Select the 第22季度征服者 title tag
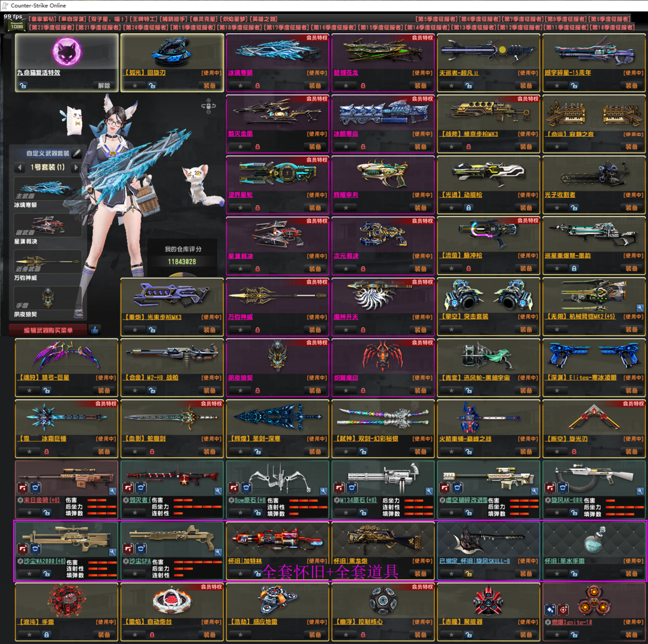 tap(52, 27)
